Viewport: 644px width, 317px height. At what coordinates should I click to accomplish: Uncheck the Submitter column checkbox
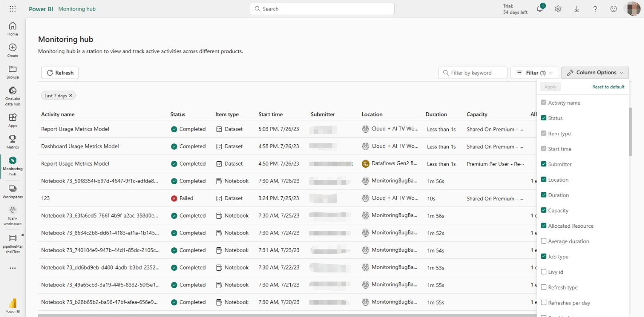click(544, 164)
